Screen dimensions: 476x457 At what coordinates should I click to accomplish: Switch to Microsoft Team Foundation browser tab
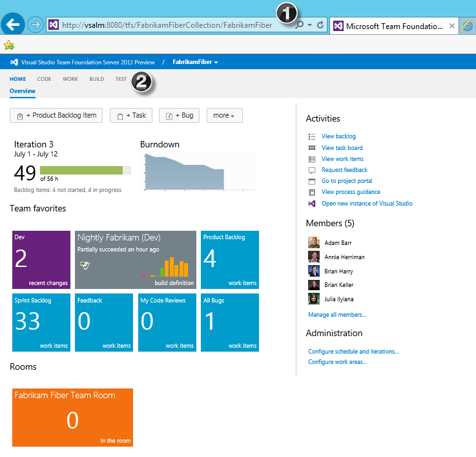[394, 26]
